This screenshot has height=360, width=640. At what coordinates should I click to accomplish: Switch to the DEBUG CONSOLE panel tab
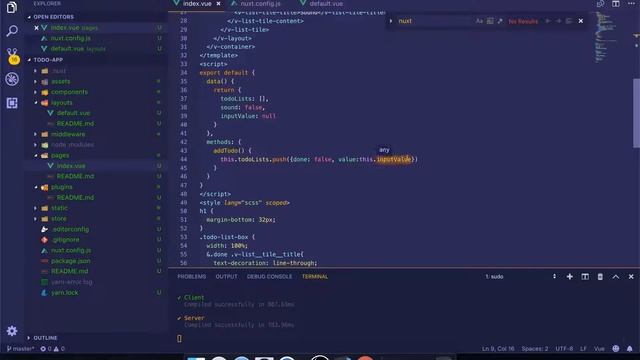[x=269, y=276]
